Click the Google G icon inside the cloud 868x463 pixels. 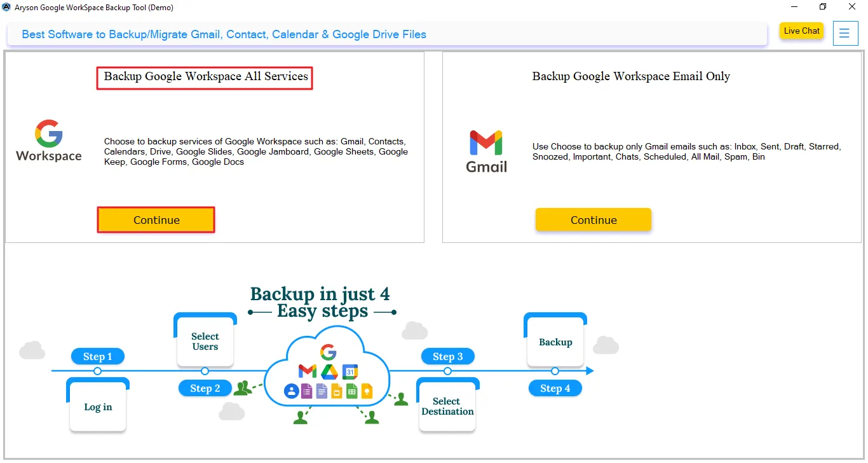tap(328, 352)
